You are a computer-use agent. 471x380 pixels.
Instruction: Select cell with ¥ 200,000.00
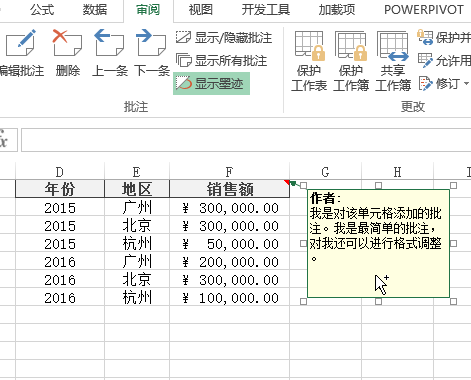click(229, 262)
